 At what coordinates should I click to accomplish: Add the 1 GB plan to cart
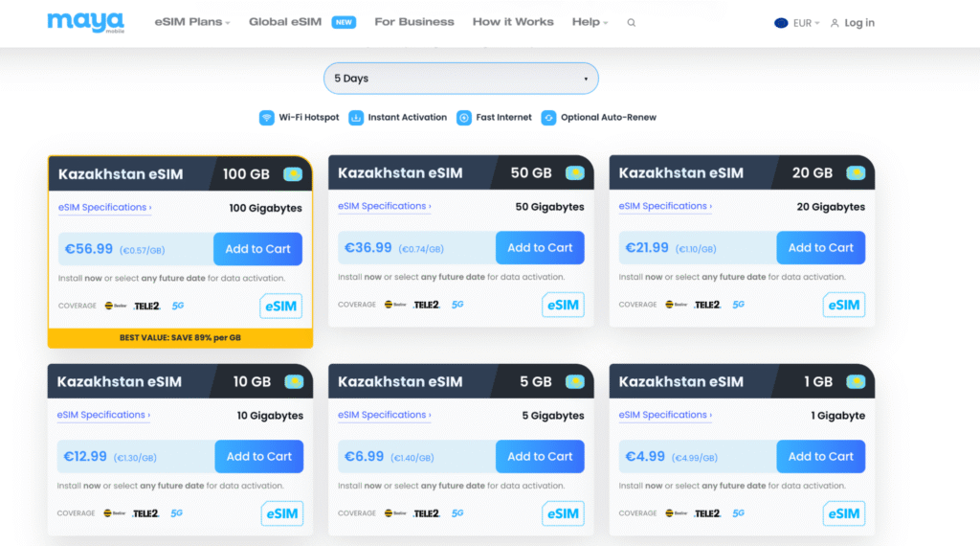click(x=820, y=457)
